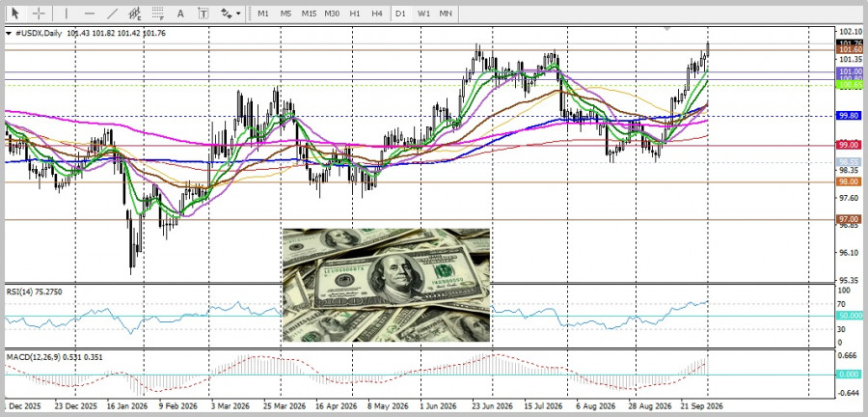Click the 97.60 price scale value
The image size is (868, 417).
click(850, 198)
